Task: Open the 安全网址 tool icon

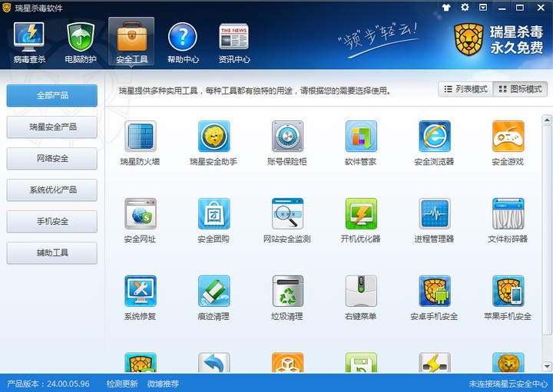Action: click(141, 213)
